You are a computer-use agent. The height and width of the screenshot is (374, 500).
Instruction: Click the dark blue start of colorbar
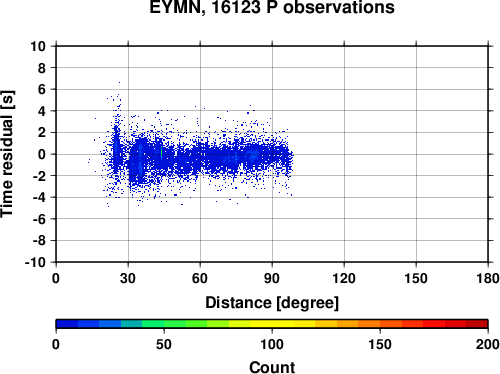(67, 324)
